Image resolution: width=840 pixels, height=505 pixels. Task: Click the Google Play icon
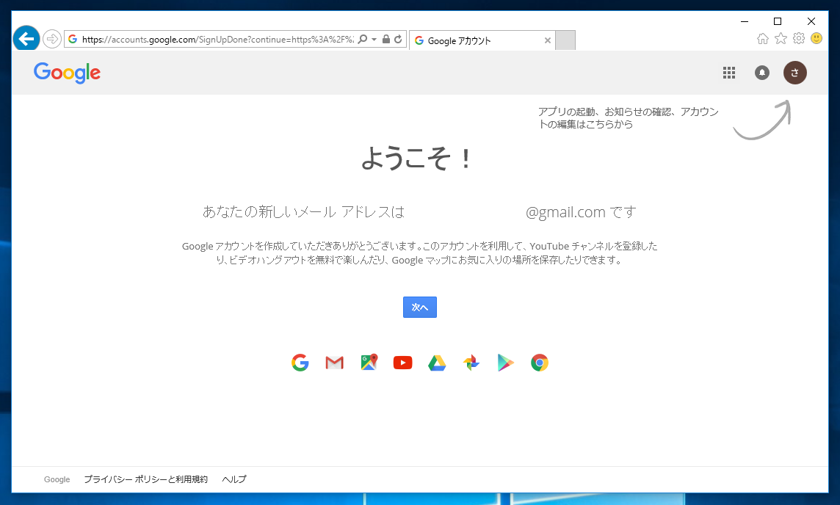click(505, 363)
